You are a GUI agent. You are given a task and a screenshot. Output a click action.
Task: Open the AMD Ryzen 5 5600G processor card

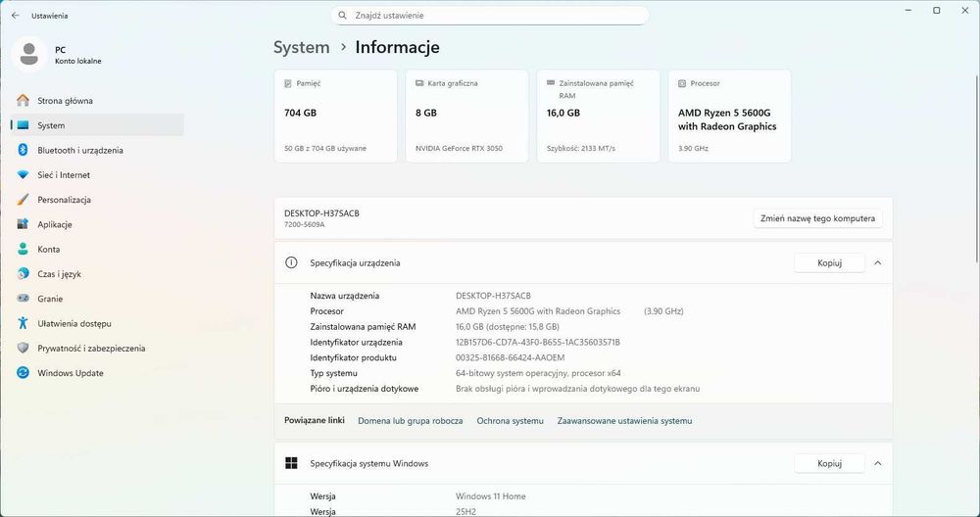[x=729, y=117]
